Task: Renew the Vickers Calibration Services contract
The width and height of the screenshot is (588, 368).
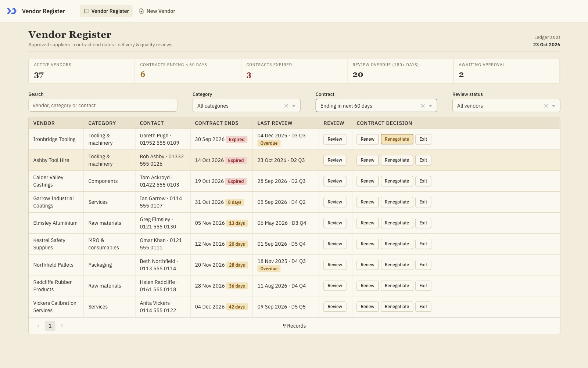Action: pos(367,307)
